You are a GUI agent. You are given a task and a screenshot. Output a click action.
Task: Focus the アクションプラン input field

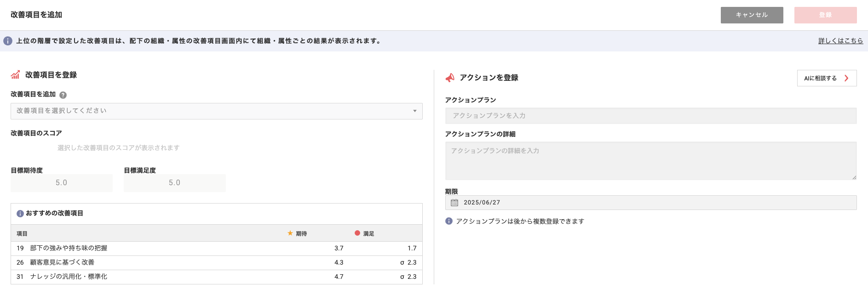(x=650, y=116)
